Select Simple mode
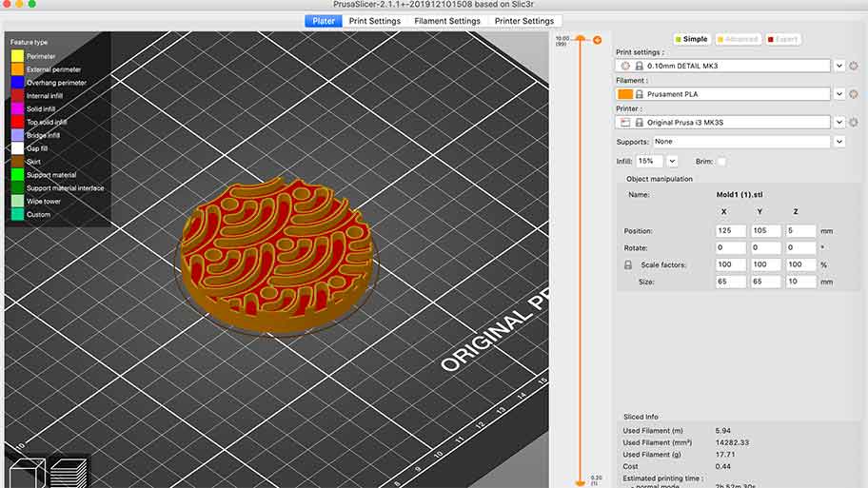This screenshot has width=868, height=488. (691, 39)
